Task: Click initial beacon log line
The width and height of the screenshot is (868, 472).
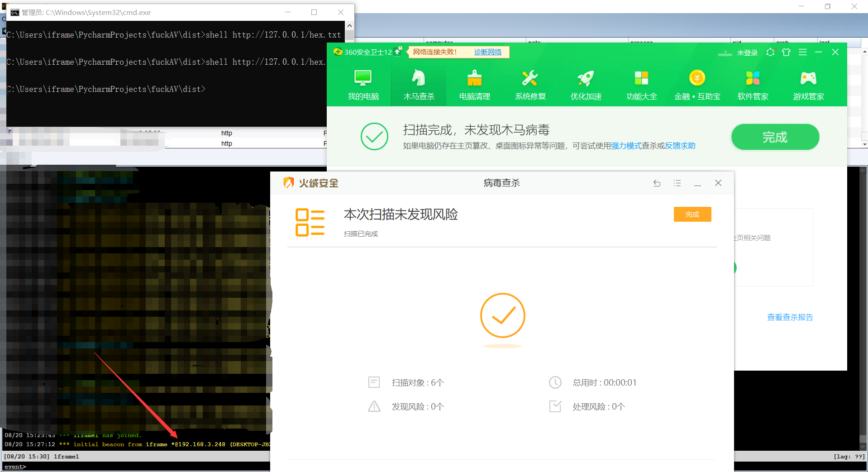Action: point(137,444)
